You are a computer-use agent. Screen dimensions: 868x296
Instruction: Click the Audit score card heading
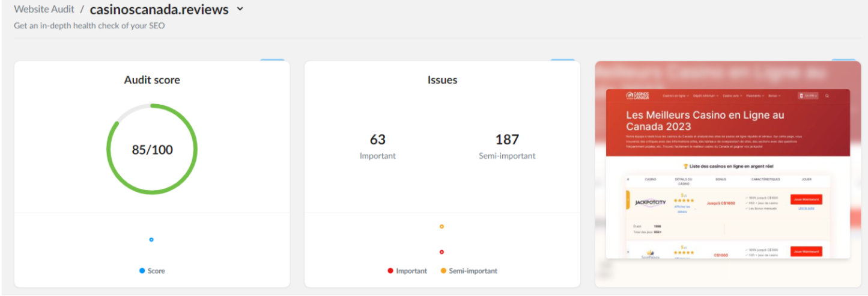(152, 79)
